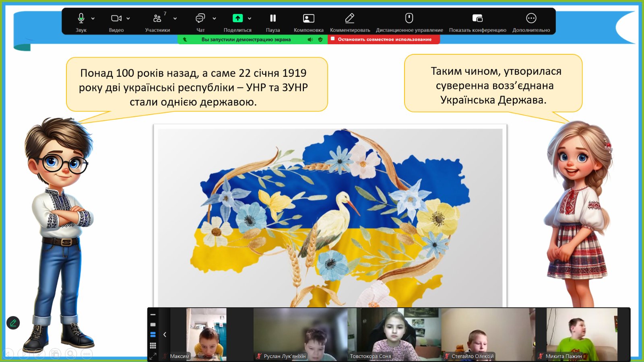Toggle shared computer sound speaker icon
644x362 pixels.
(310, 39)
